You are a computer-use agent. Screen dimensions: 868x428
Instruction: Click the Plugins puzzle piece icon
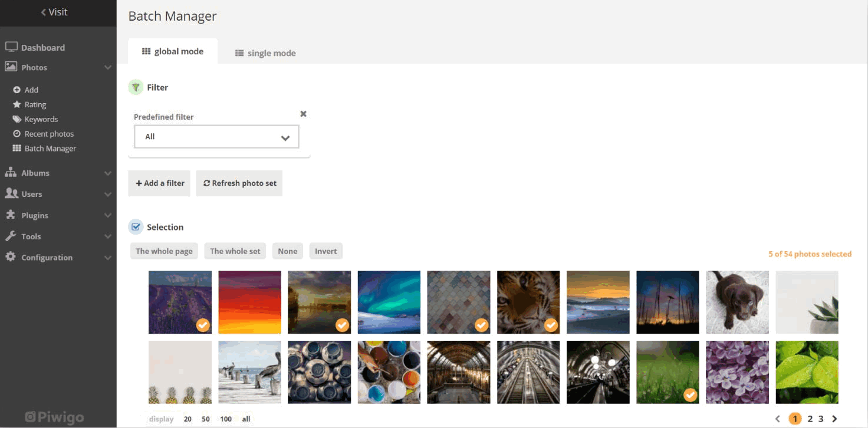11,215
